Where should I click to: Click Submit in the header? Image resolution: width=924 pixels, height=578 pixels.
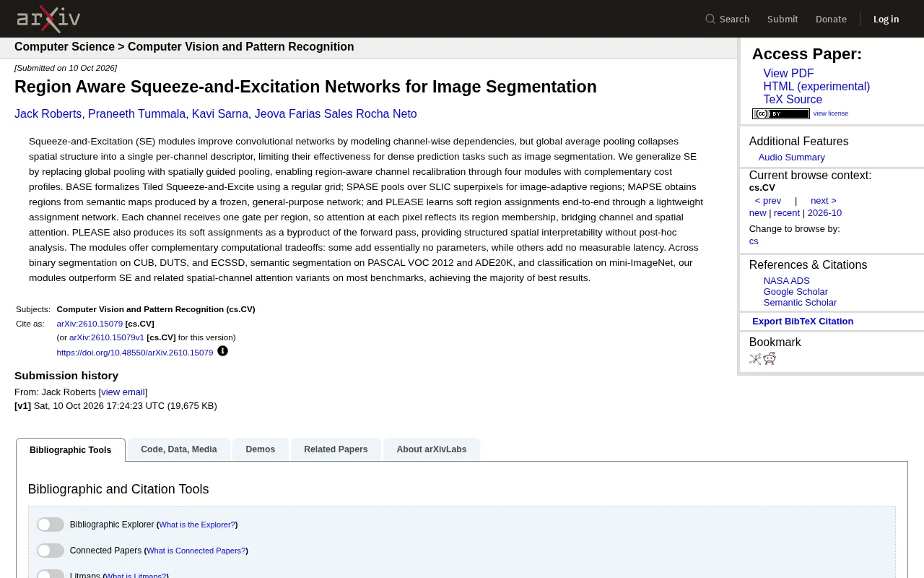783,19
